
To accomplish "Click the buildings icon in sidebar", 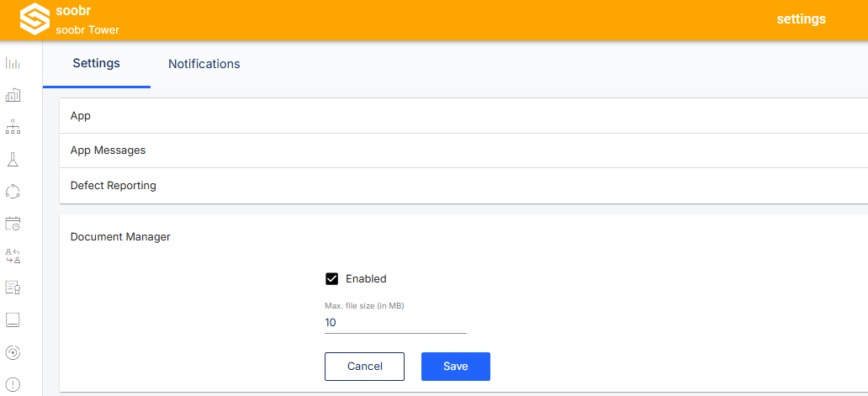I will coord(13,95).
